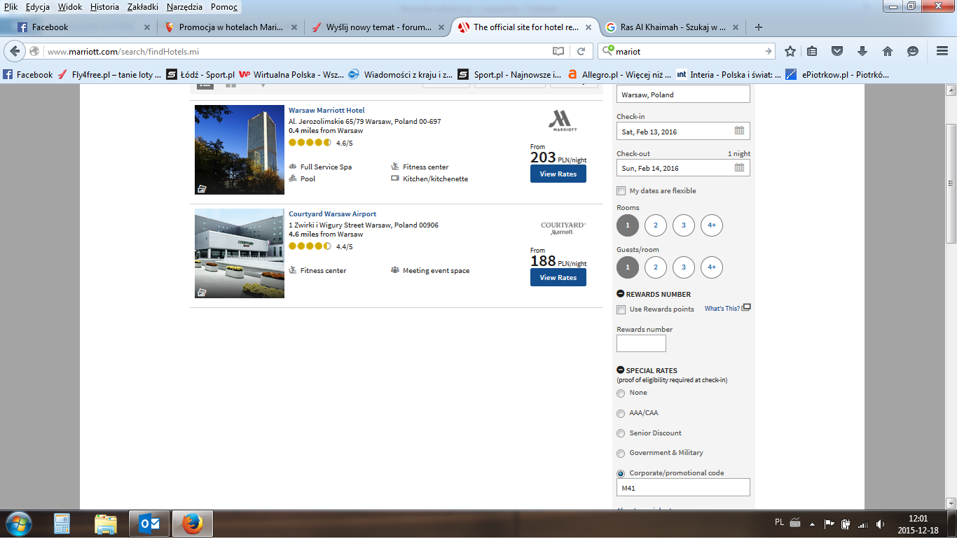Viewport: 957px width, 560px height.
Task: Open the Firefox hamburger menu
Action: pyautogui.click(x=942, y=51)
